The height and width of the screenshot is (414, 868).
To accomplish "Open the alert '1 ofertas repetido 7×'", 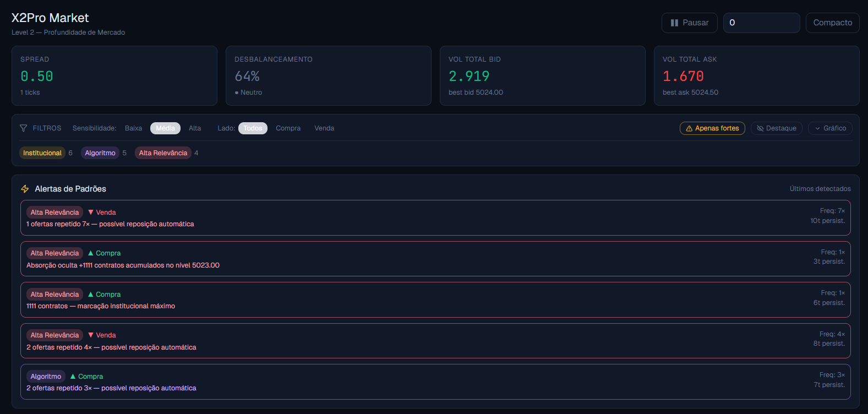I will (x=435, y=218).
